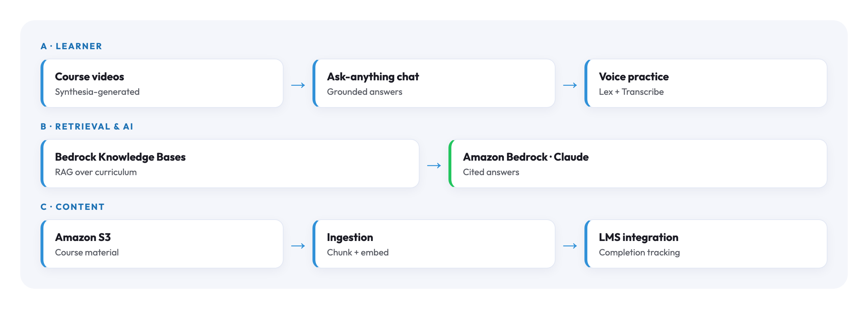
Task: Click the B · RETRIEVAL & AI heading
Action: coord(87,127)
